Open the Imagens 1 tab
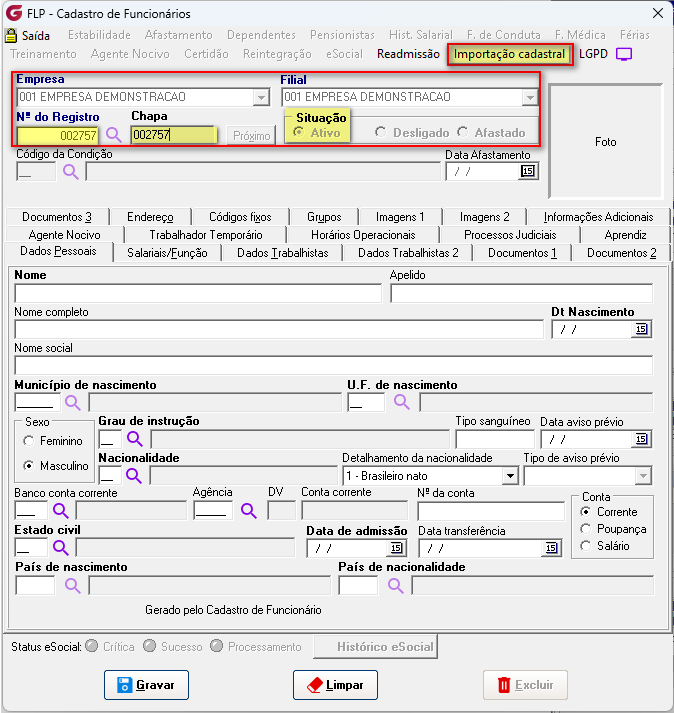 click(400, 217)
